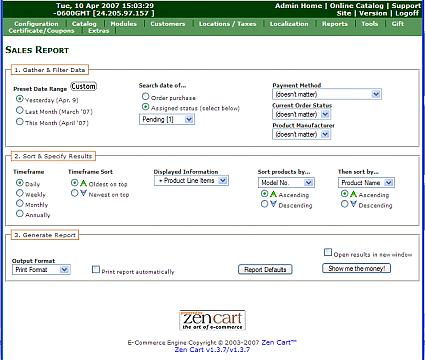
Task: Open the Tools menu
Action: point(370,24)
